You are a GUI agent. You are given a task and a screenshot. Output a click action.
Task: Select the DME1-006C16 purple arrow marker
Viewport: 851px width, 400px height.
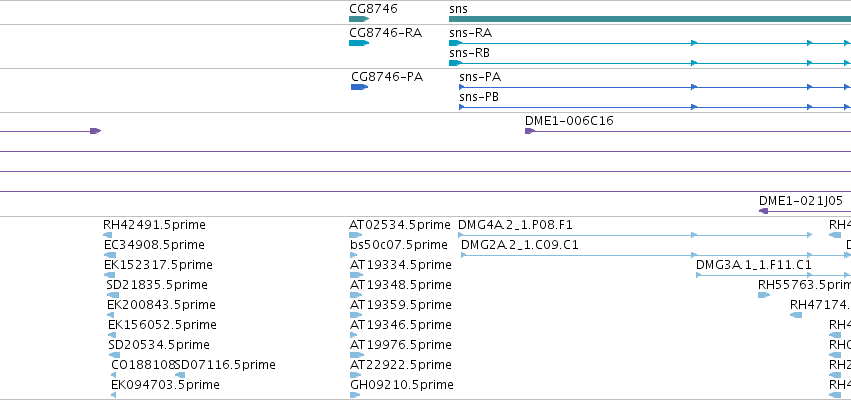click(x=530, y=131)
